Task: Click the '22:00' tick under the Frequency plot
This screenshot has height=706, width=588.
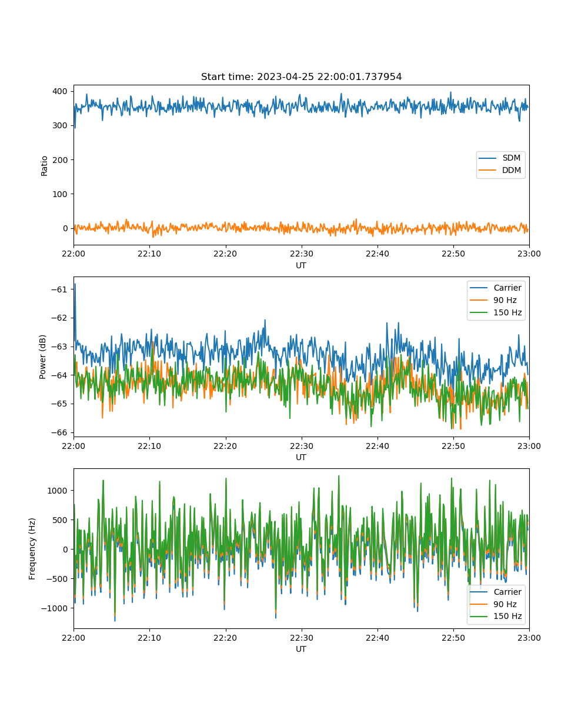Action: pos(73,637)
